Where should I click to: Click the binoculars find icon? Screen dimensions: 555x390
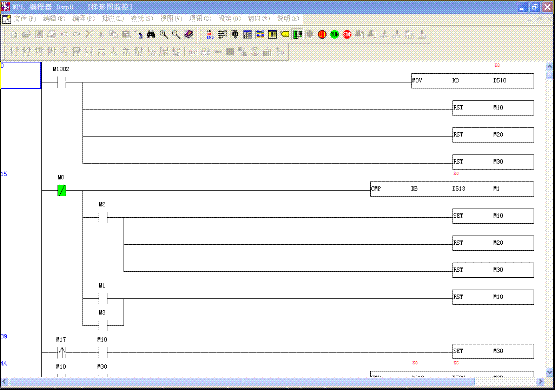tap(151, 34)
